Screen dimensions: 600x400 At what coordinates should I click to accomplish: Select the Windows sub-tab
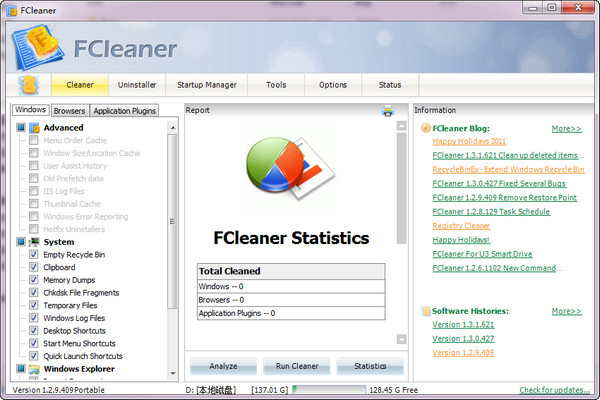pyautogui.click(x=31, y=110)
